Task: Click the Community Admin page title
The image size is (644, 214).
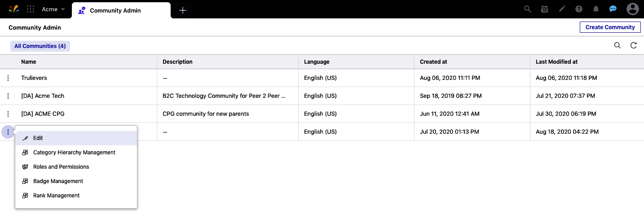Action: 35,27
